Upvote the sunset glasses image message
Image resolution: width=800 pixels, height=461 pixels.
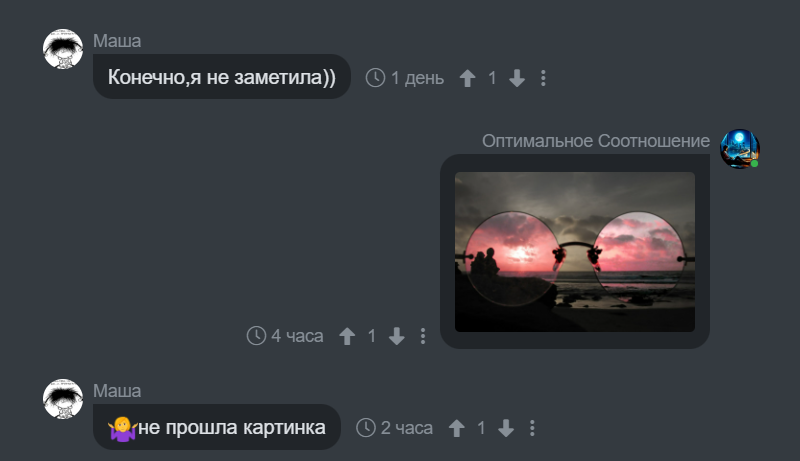pyautogui.click(x=347, y=336)
